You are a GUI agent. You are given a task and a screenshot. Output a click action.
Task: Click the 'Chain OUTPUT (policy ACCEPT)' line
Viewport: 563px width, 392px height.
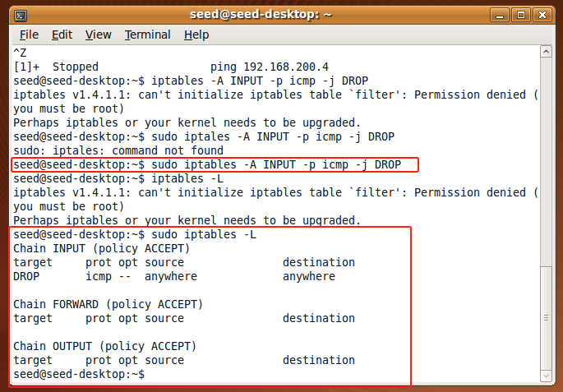click(105, 347)
